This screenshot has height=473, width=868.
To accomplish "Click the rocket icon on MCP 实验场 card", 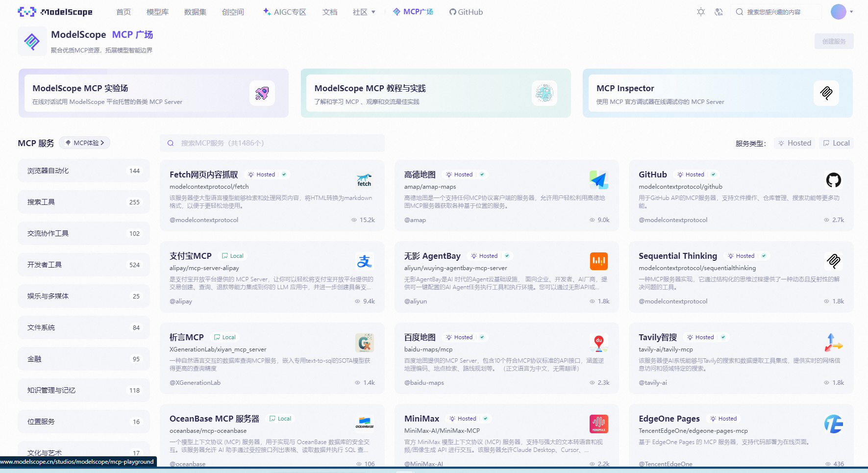I will tap(262, 93).
